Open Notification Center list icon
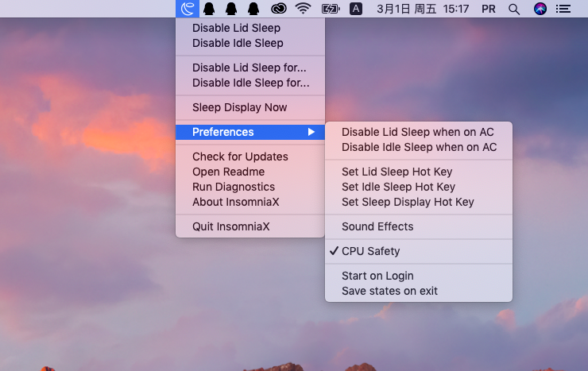The image size is (588, 371). 563,9
